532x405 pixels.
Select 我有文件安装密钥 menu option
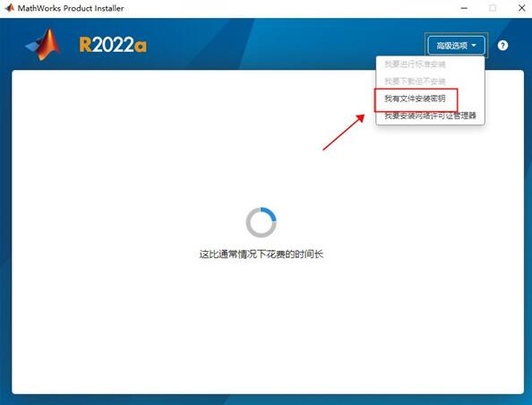pos(415,99)
